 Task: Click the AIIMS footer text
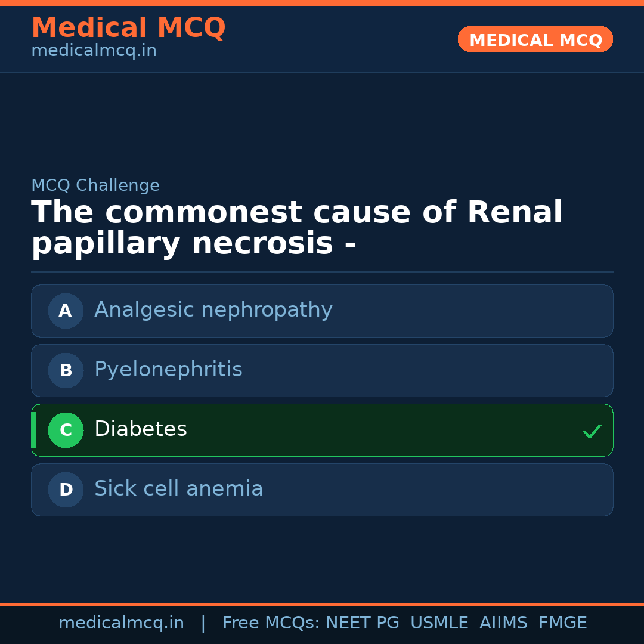[x=503, y=623]
